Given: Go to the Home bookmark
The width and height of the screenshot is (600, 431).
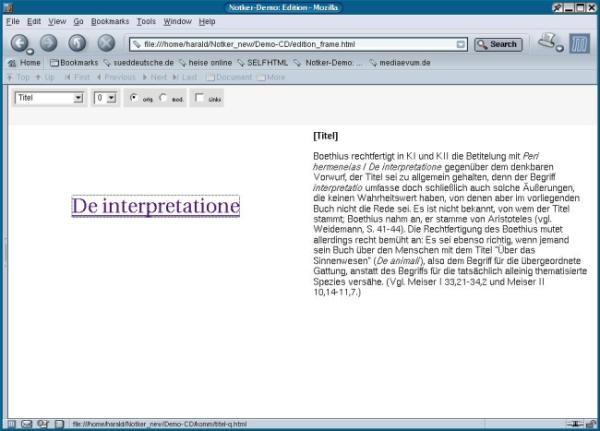Looking at the screenshot, I should coord(24,62).
